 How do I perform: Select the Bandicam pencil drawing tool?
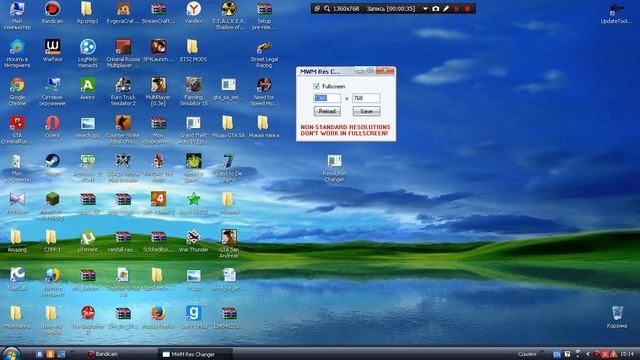pos(446,9)
